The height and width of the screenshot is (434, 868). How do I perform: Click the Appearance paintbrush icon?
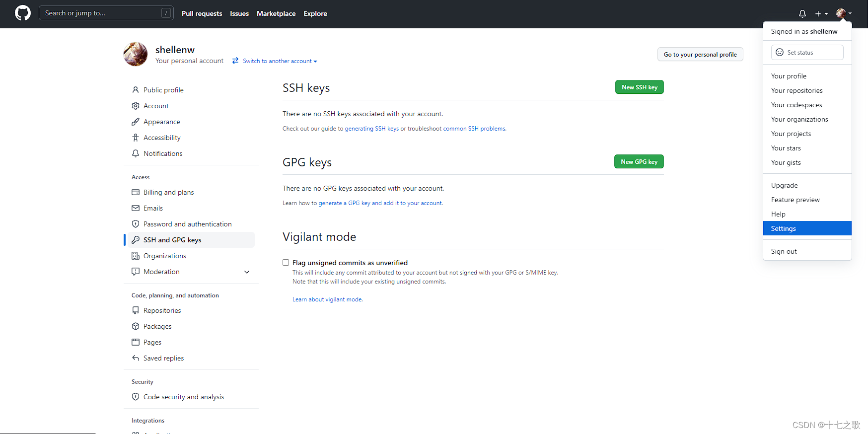click(136, 122)
